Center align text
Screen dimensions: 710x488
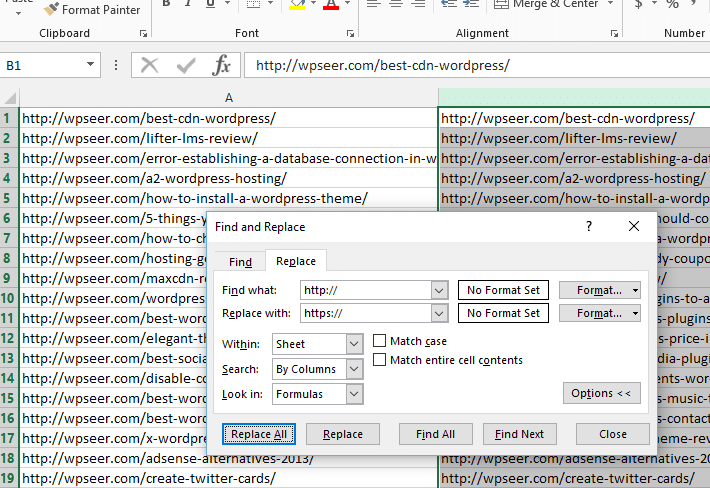[x=396, y=5]
